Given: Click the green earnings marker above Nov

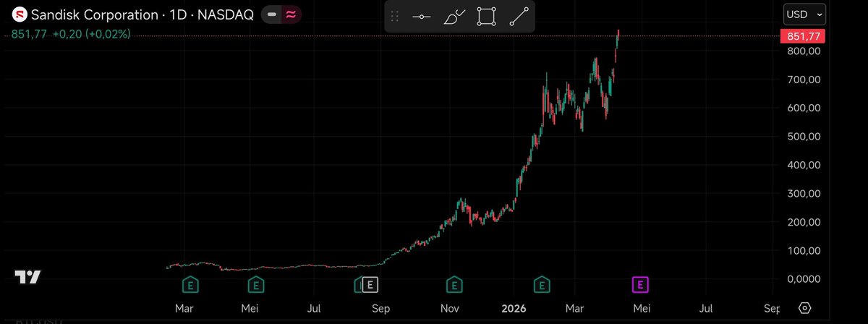Looking at the screenshot, I should (x=454, y=284).
